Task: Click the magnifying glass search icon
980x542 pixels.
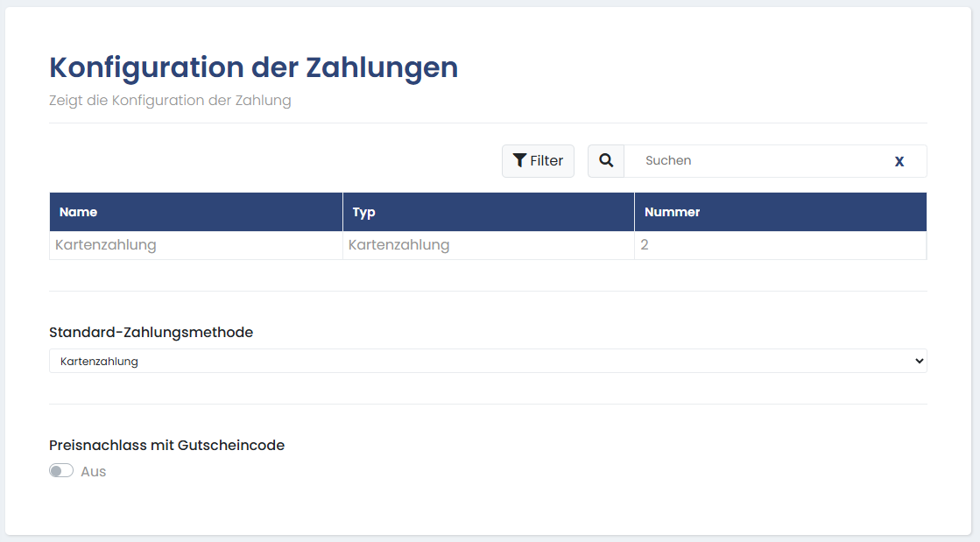Action: (x=606, y=161)
